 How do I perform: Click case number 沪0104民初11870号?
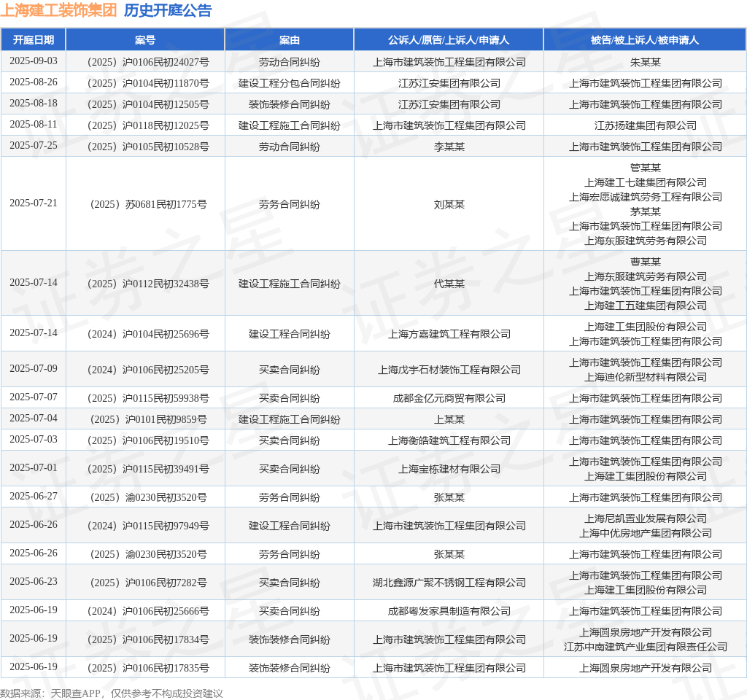[x=148, y=83]
